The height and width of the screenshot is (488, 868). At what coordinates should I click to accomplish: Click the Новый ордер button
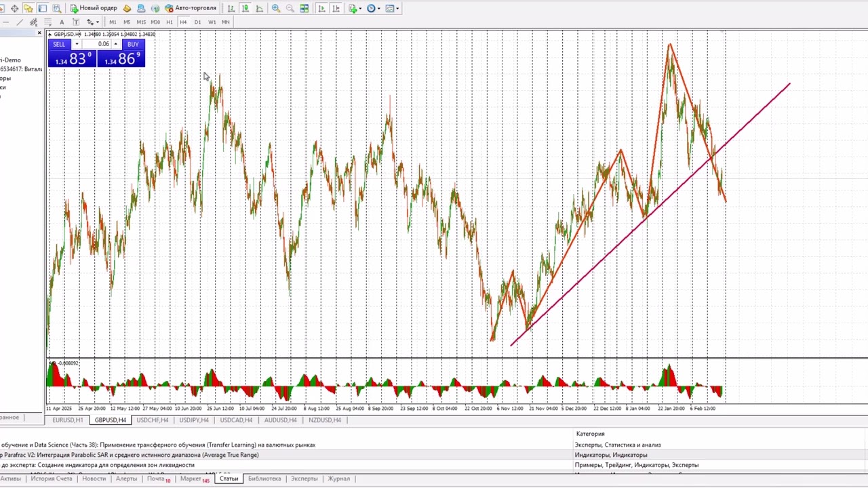point(94,8)
